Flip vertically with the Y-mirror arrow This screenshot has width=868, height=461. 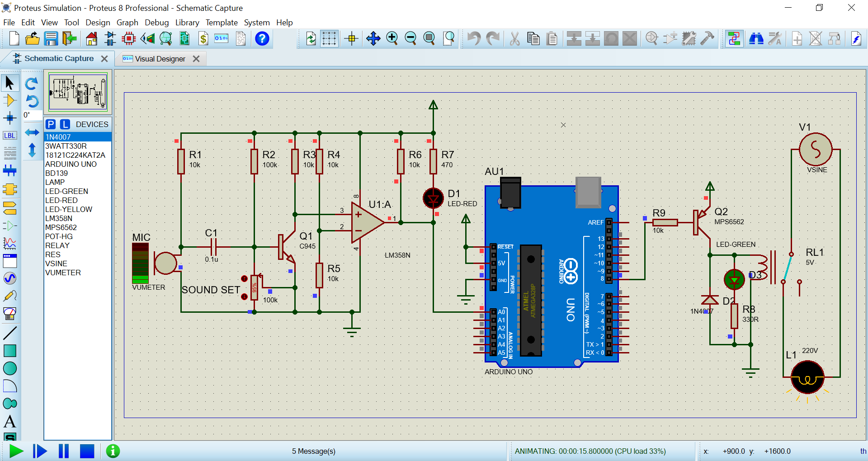click(x=32, y=150)
